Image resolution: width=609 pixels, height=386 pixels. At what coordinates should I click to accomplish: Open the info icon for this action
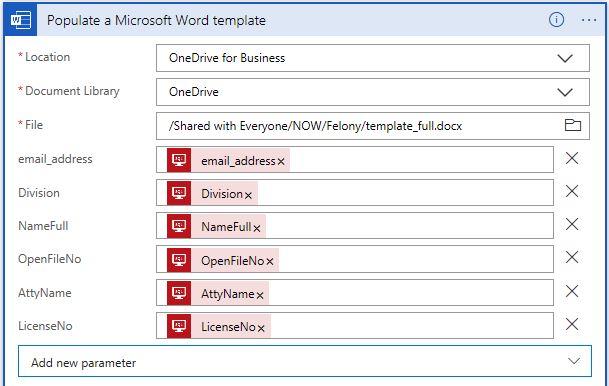point(556,19)
